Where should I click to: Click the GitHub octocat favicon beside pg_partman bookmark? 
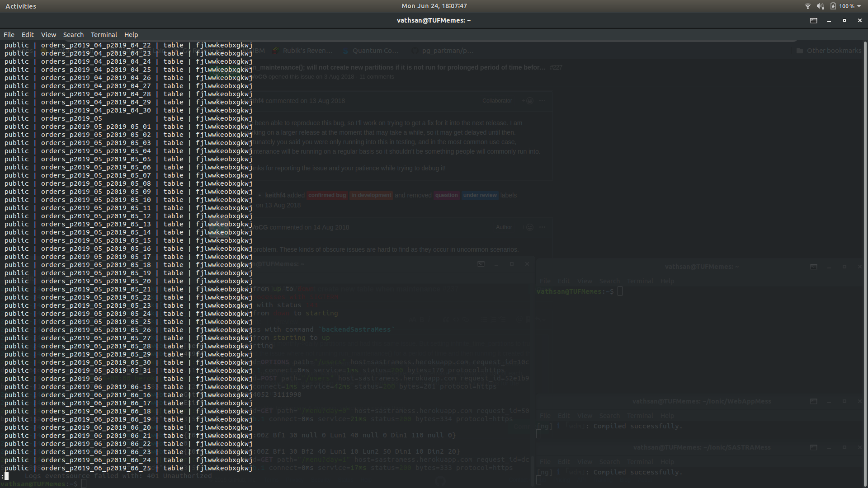[415, 51]
